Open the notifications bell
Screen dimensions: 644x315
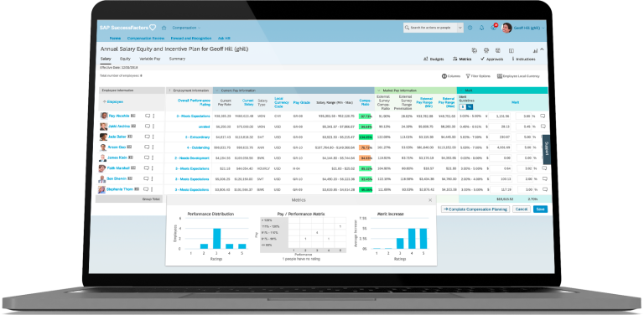(x=481, y=28)
